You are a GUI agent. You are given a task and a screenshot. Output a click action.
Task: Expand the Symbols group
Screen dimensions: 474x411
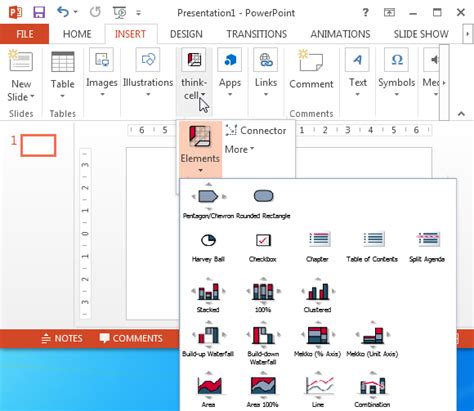(397, 73)
